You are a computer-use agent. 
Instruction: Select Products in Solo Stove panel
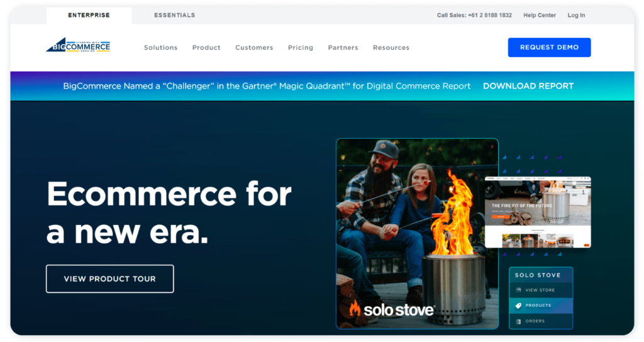point(541,306)
